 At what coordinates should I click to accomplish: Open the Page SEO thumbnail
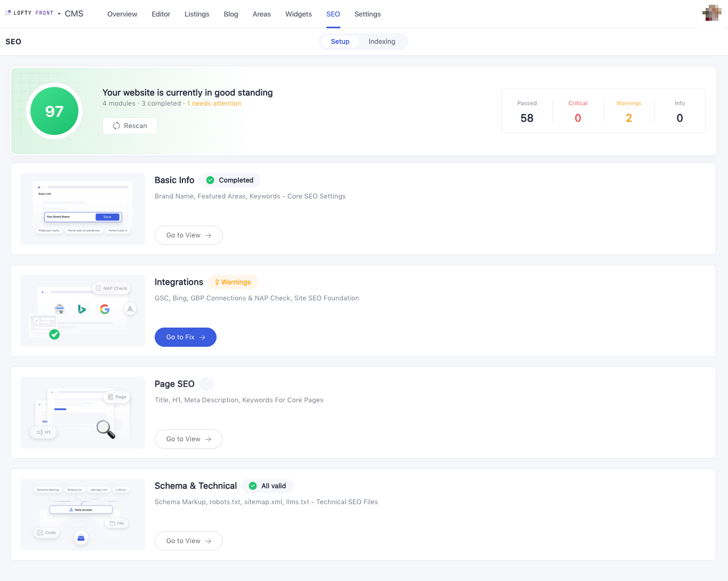[83, 412]
